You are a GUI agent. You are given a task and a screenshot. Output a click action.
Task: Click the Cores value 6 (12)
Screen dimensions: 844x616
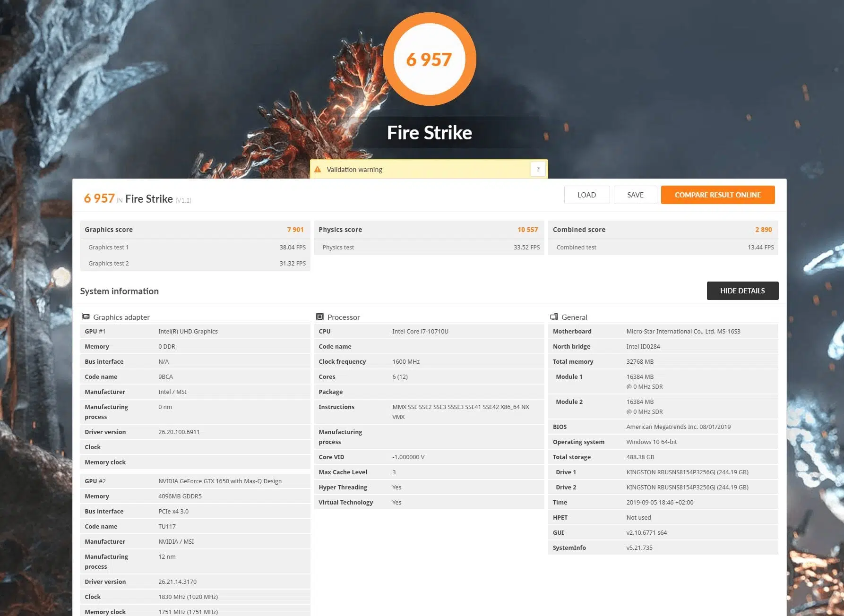coord(400,376)
